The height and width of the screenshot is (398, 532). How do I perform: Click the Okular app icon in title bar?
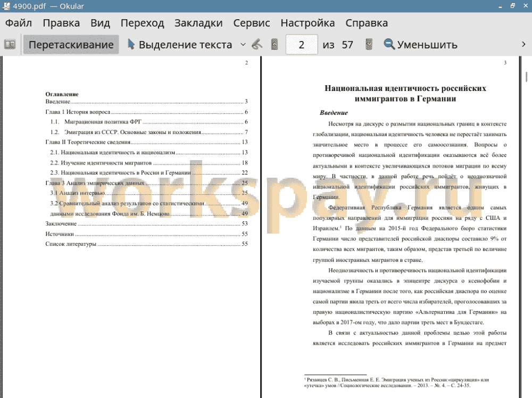click(x=6, y=6)
